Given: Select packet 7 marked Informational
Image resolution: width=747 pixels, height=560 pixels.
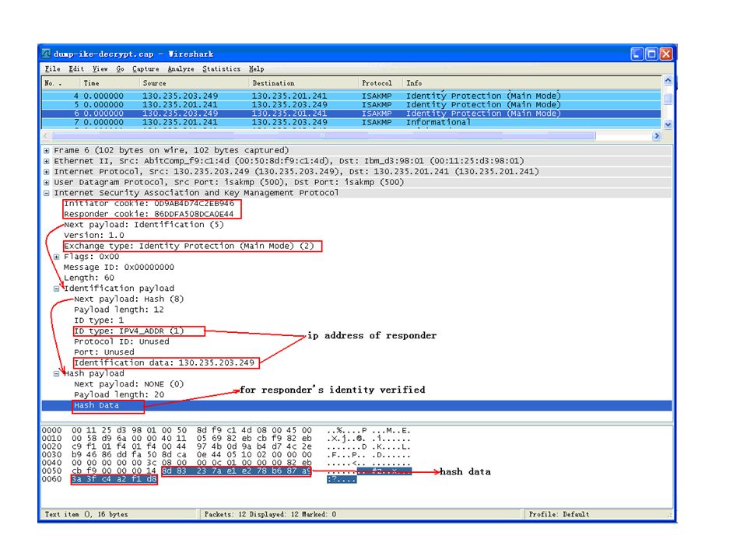Looking at the screenshot, I should pyautogui.click(x=351, y=122).
